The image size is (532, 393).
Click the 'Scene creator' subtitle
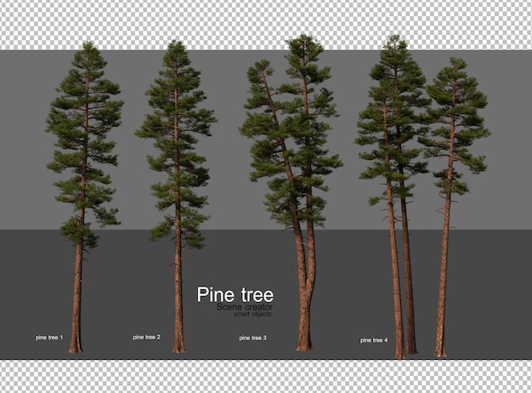(x=245, y=307)
